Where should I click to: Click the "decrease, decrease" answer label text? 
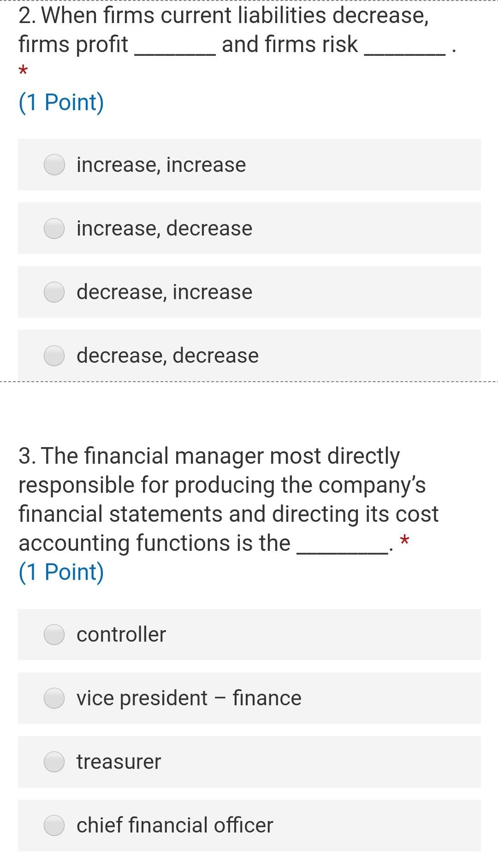coord(168,356)
